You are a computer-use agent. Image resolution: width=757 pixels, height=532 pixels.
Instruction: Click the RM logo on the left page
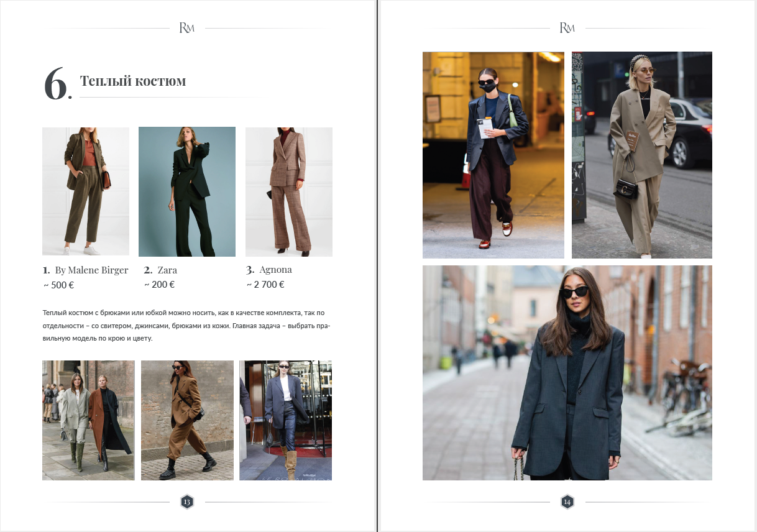click(187, 28)
